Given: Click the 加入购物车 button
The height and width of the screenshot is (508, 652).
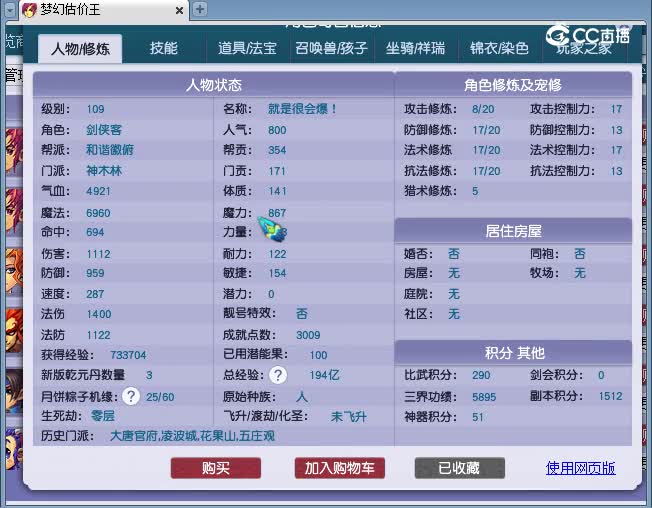Looking at the screenshot, I should point(339,468).
